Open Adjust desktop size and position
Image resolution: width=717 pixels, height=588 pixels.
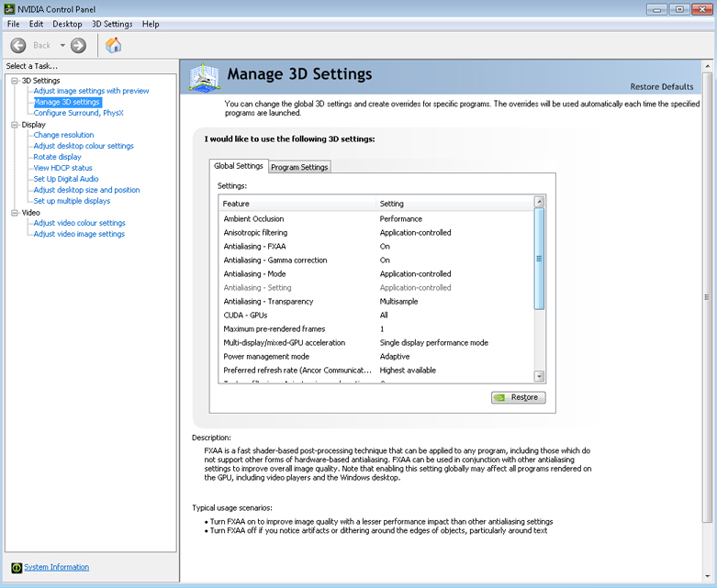pyautogui.click(x=86, y=190)
